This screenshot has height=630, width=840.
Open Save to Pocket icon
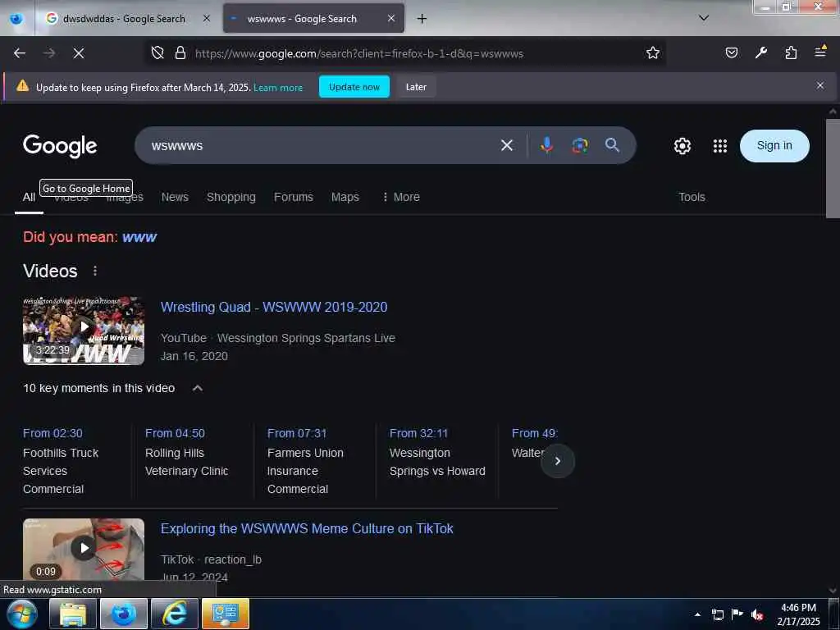point(731,52)
